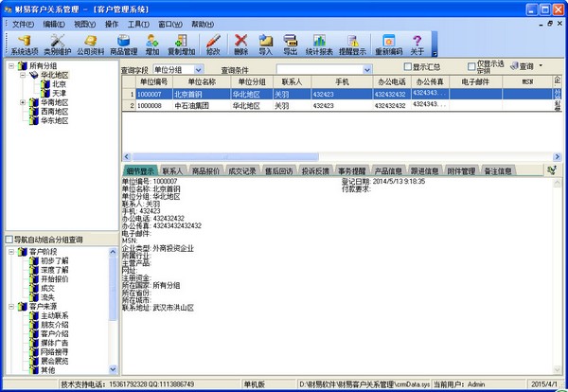Screen dimensions: 568x392
Task: Click the 重新编码 icon
Action: click(x=389, y=45)
